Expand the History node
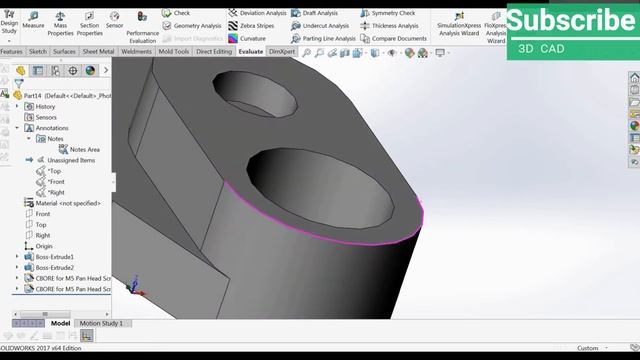This screenshot has width=640, height=360. click(x=17, y=106)
